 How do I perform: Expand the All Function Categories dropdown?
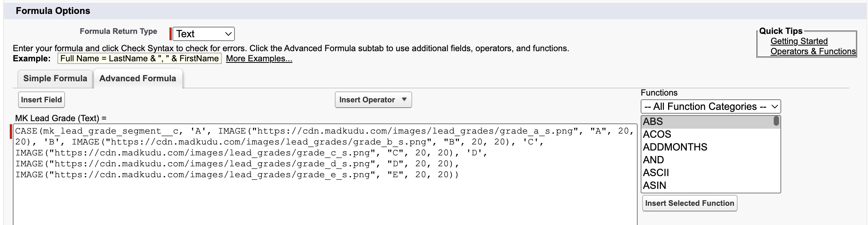(x=710, y=106)
